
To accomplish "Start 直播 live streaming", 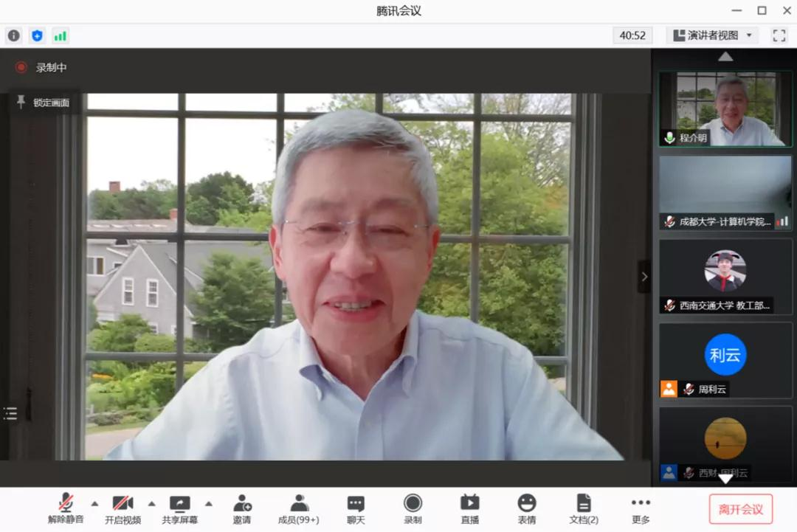I will pyautogui.click(x=470, y=509).
